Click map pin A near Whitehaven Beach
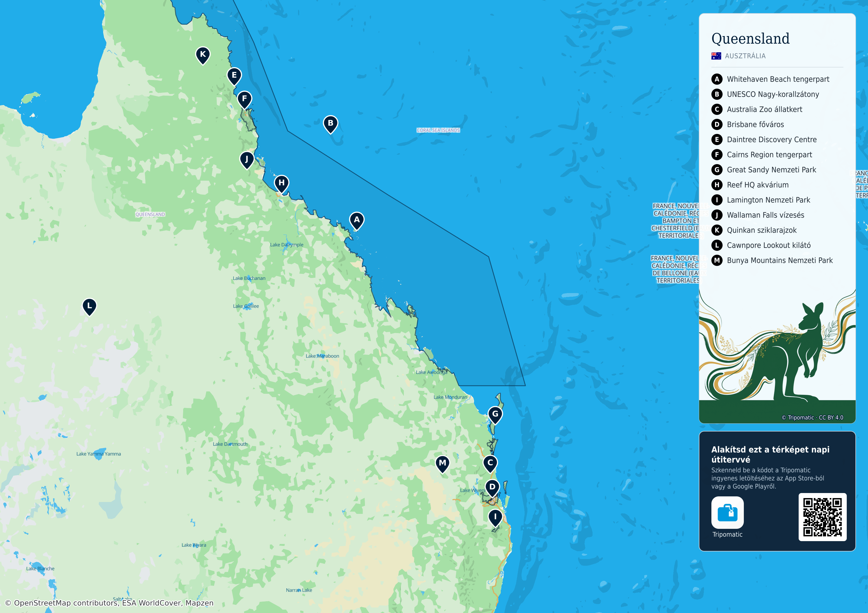Screen dimensions: 868x613 pos(357,221)
